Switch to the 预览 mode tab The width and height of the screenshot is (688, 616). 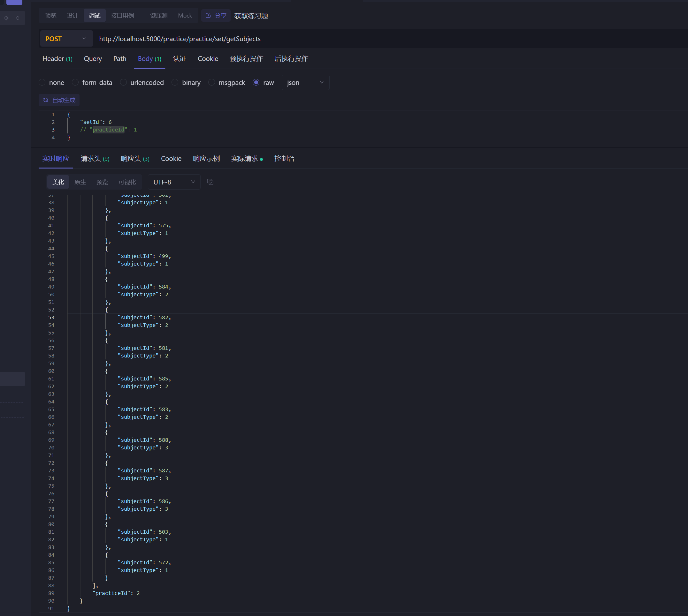[50, 16]
